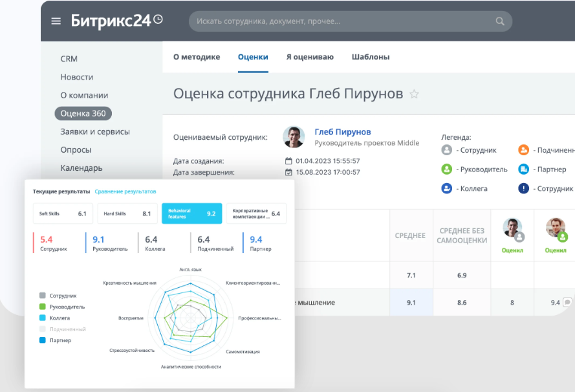Click Глеб Пирунов's profile photo

(x=294, y=136)
